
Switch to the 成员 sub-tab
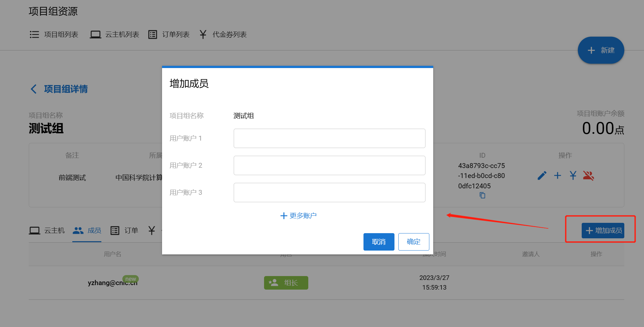pyautogui.click(x=87, y=231)
